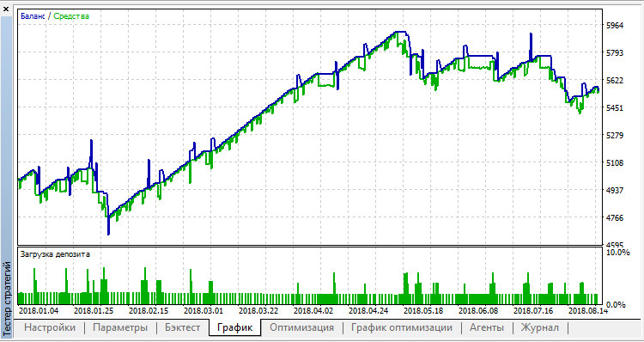
Task: Click the 2018.02.15 date label
Action: [x=149, y=310]
